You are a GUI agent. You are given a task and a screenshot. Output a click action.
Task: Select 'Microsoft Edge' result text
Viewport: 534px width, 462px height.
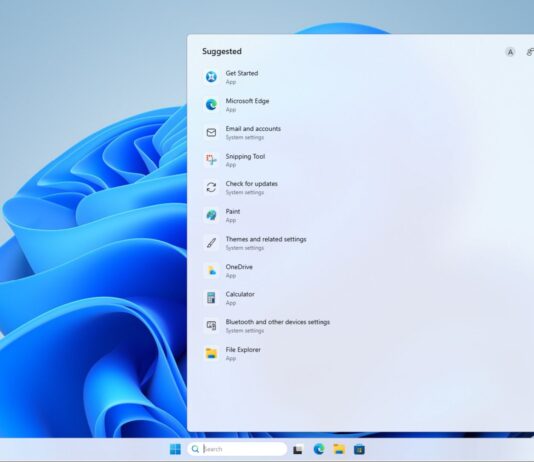click(247, 101)
